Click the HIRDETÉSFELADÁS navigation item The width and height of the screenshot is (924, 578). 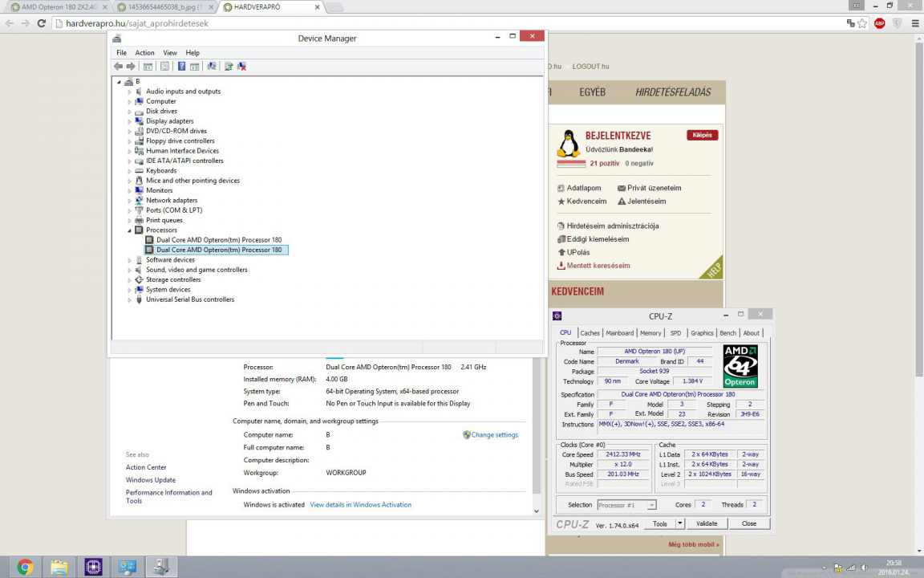(673, 92)
